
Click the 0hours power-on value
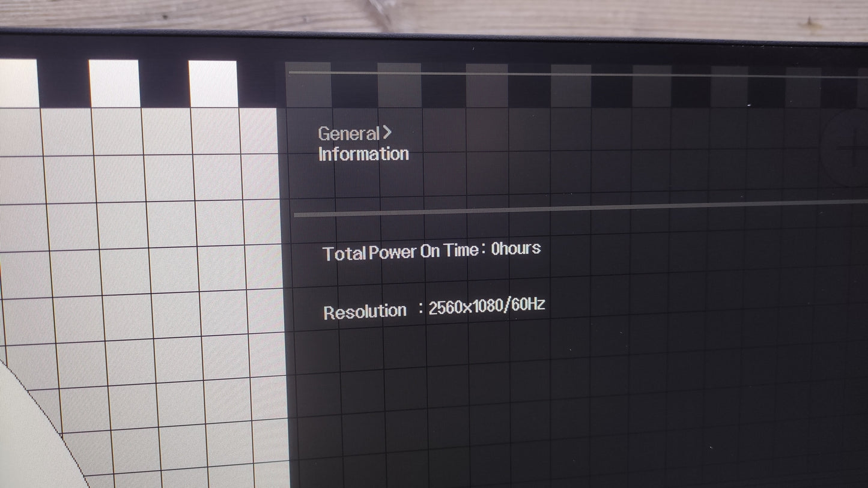pyautogui.click(x=515, y=249)
